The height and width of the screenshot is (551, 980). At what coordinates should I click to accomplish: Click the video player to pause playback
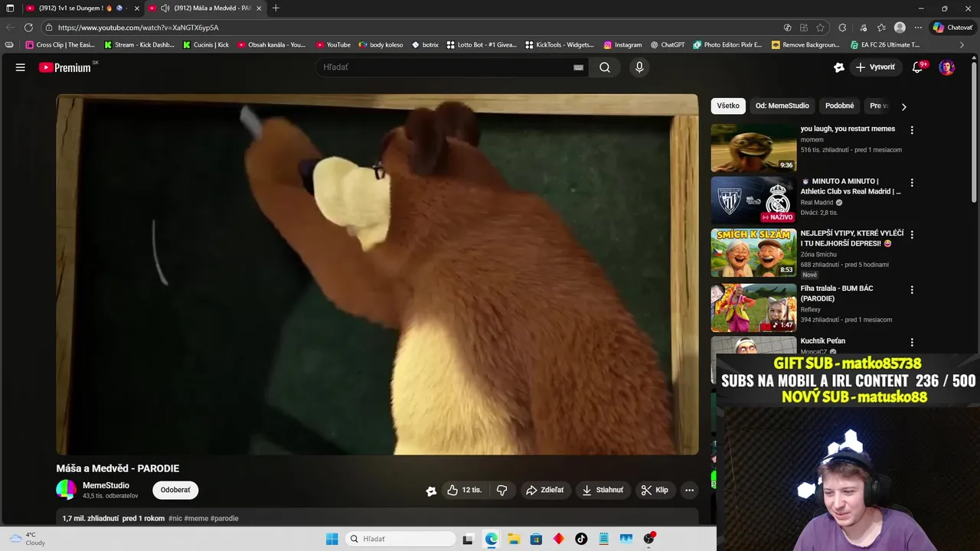(377, 275)
